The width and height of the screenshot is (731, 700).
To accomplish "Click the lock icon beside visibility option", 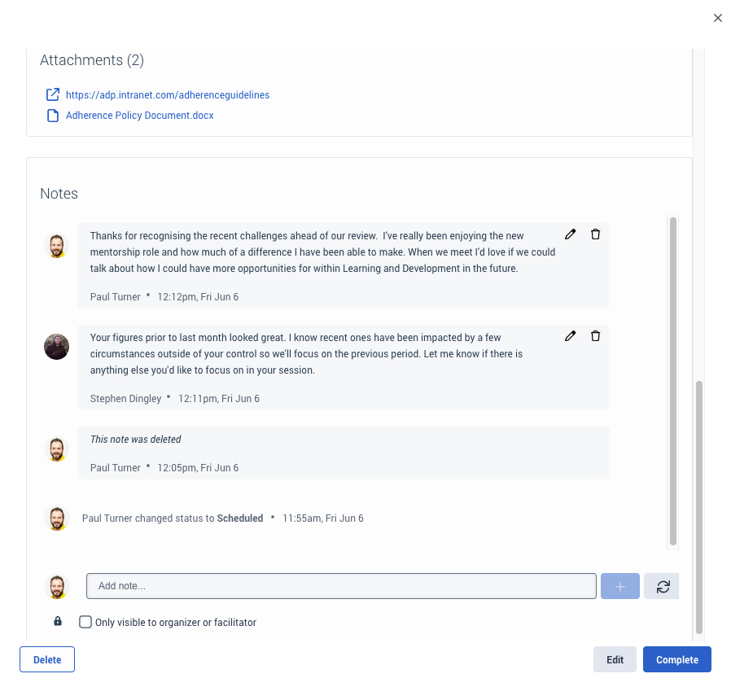I will (x=58, y=622).
